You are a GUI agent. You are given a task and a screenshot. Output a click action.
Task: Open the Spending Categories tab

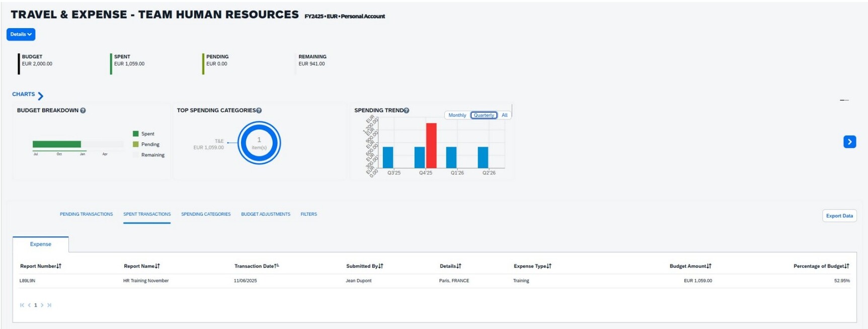206,214
